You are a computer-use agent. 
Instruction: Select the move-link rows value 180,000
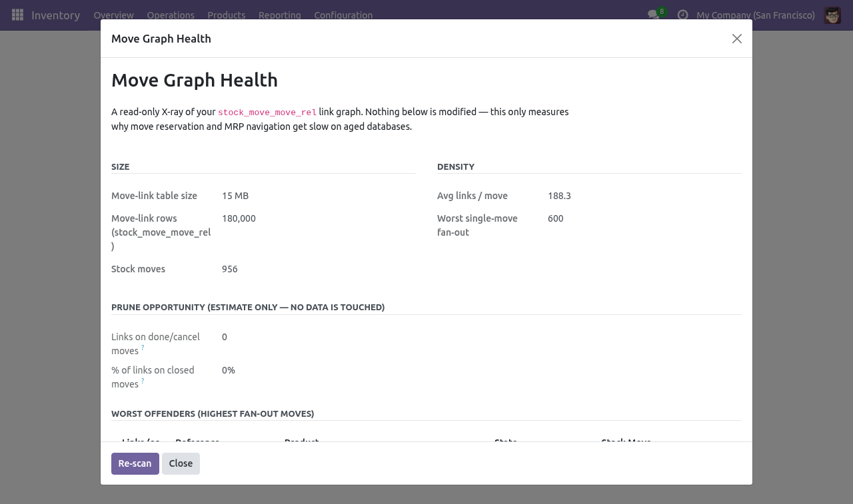(x=239, y=218)
